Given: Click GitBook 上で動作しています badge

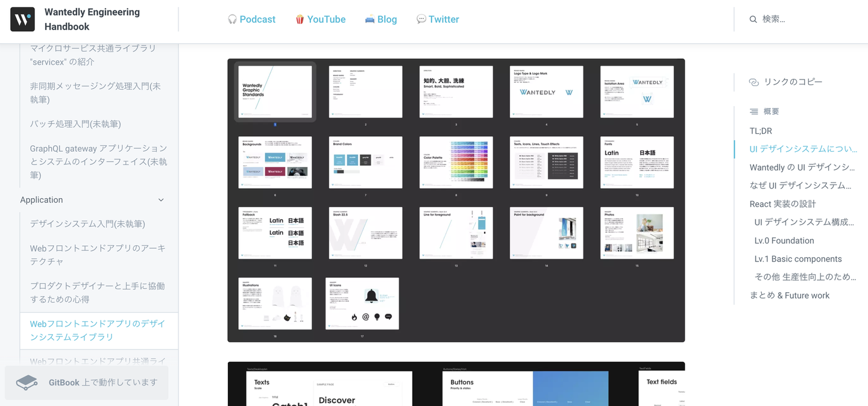Looking at the screenshot, I should 86,383.
